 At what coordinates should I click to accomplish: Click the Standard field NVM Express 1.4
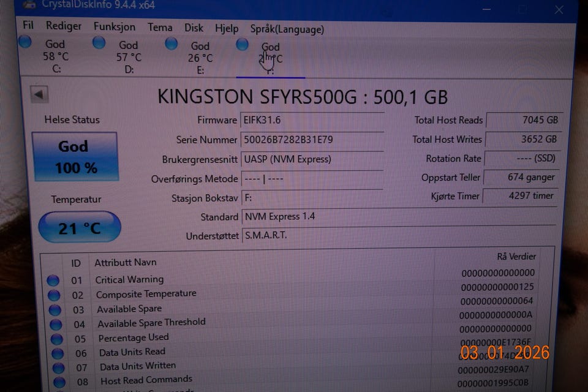[399, 216]
